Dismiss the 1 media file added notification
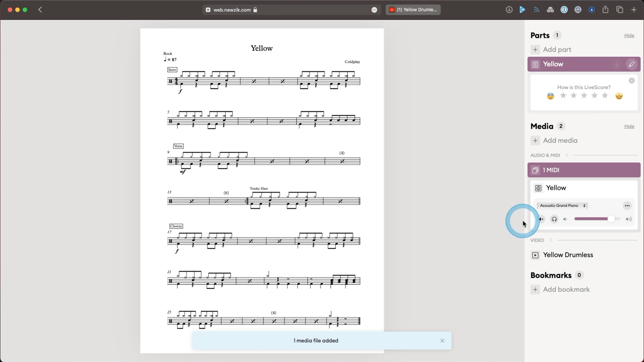Viewport: 644px width, 362px height. tap(442, 341)
